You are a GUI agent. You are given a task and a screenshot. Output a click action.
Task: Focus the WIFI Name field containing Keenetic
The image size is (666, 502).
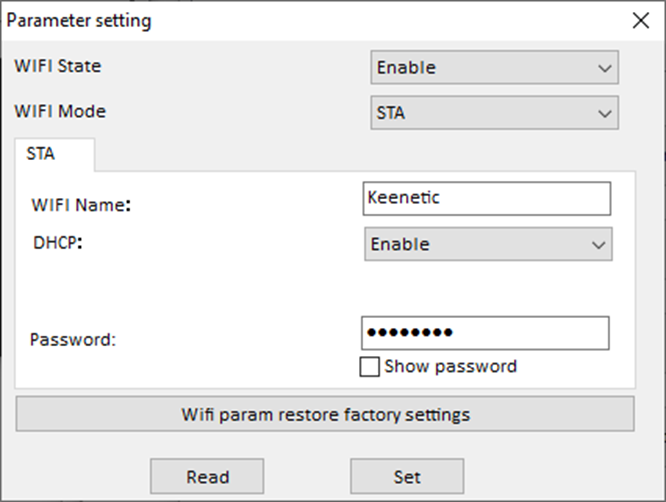click(486, 198)
